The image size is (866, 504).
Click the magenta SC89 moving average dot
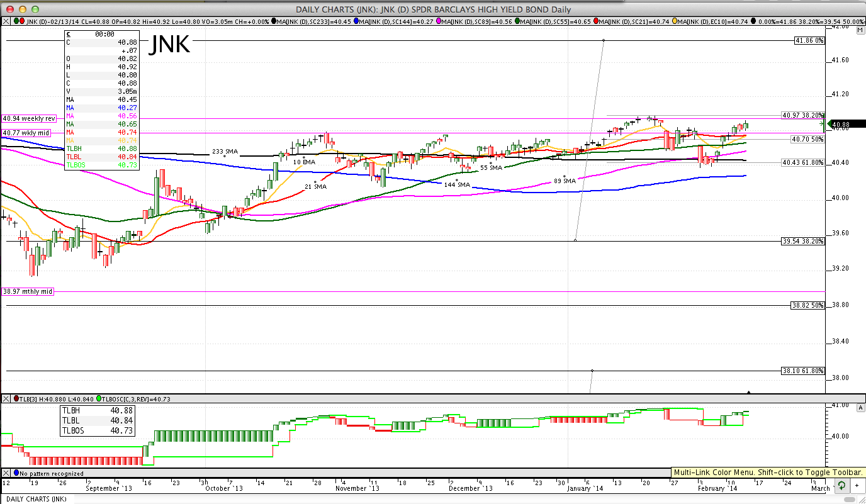[437, 21]
